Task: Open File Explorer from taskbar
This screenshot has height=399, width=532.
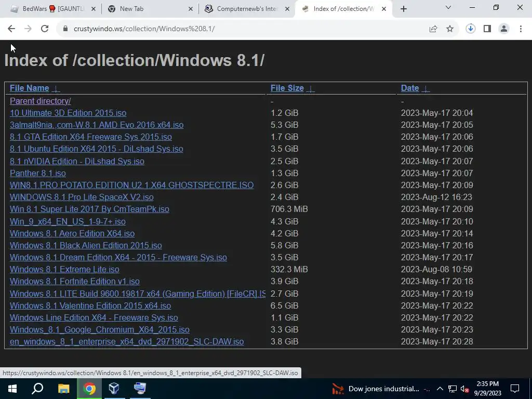Action: 63,389
